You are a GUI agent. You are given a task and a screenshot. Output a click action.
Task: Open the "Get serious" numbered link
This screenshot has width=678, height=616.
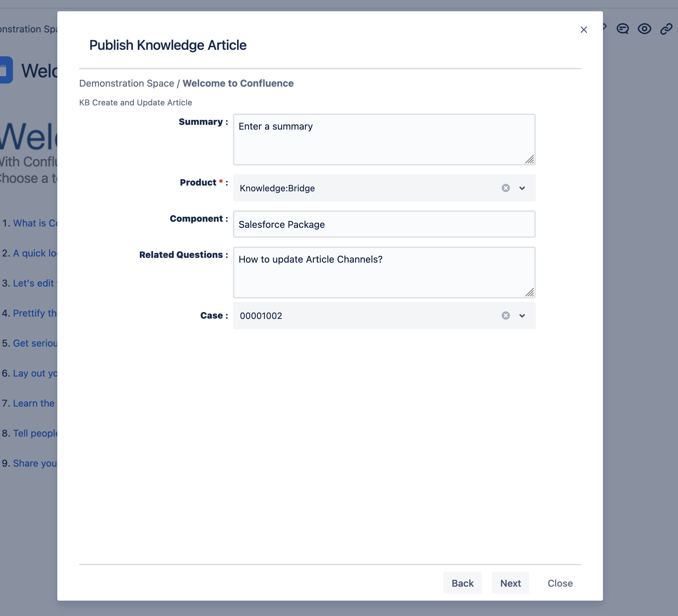click(x=35, y=343)
